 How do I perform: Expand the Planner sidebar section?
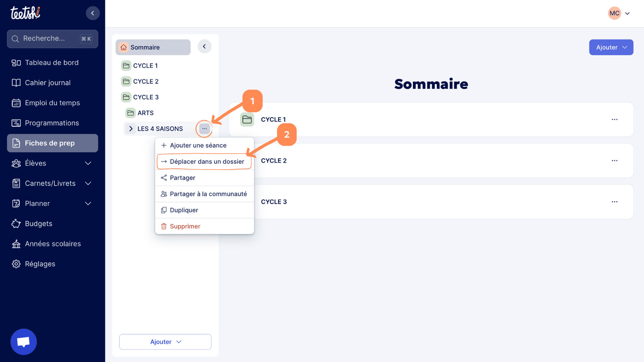pos(88,203)
